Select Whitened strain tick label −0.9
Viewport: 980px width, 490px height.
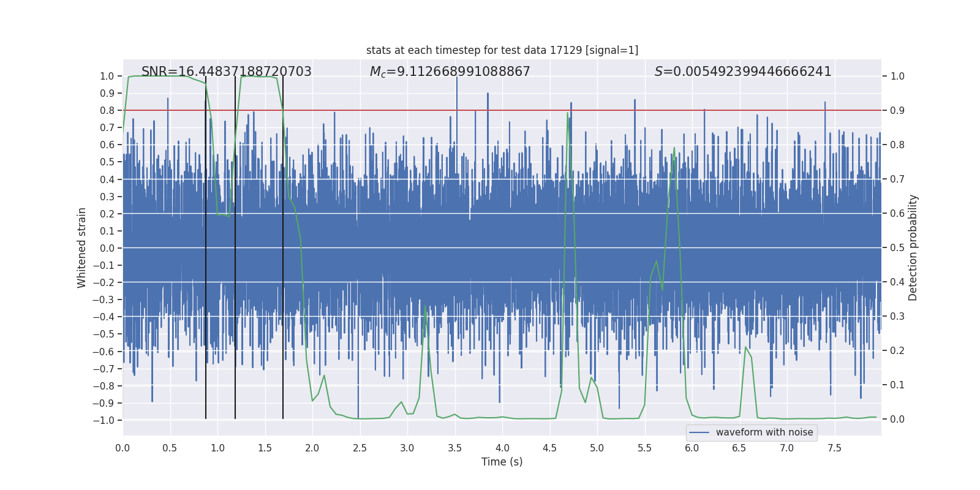104,403
